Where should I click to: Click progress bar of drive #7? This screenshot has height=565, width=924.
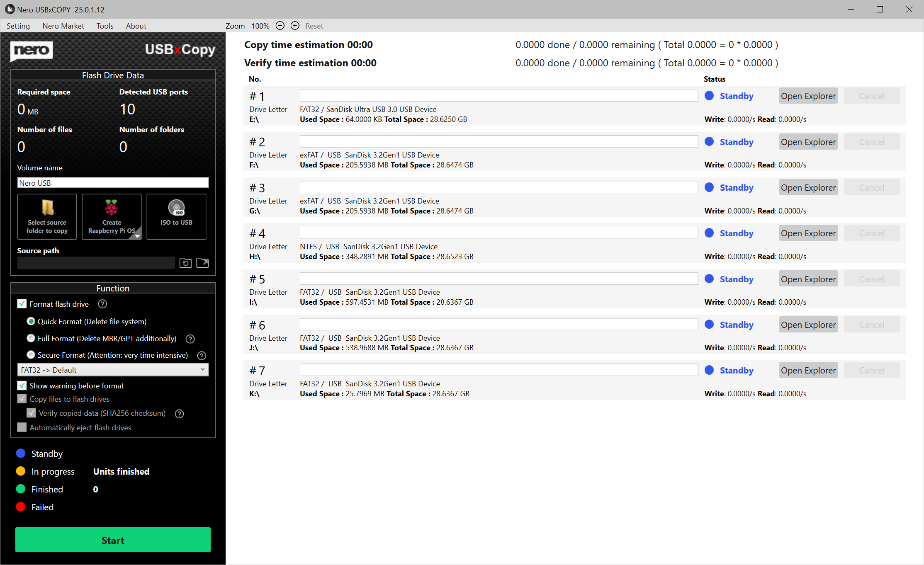point(499,370)
